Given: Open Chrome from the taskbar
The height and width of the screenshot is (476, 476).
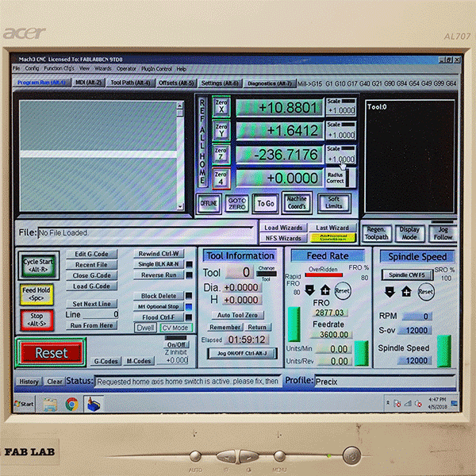Looking at the screenshot, I should pos(72,404).
